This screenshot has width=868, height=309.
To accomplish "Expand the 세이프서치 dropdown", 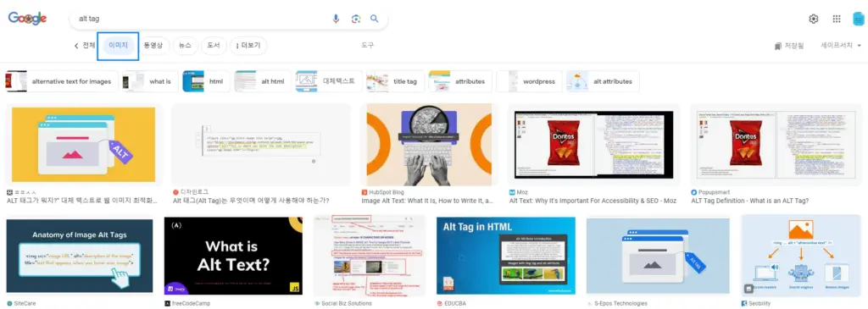I will point(841,46).
